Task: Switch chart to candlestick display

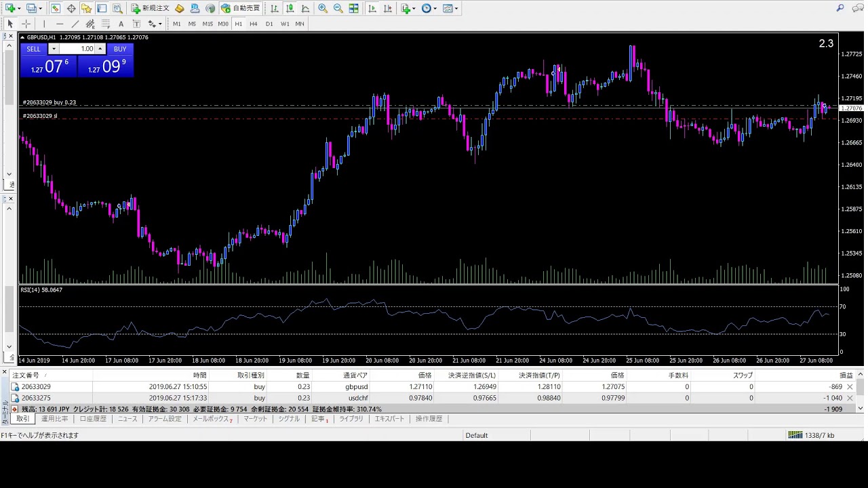Action: (290, 9)
